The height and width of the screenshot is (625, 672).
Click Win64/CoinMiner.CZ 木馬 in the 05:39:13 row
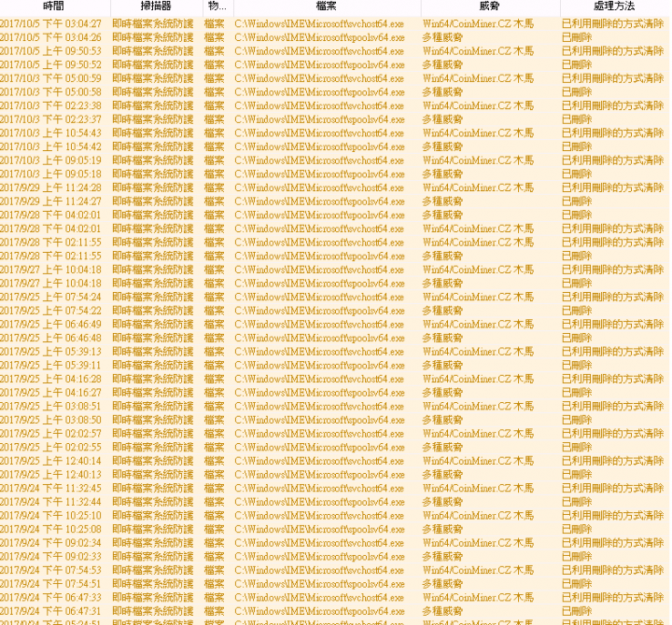click(478, 352)
